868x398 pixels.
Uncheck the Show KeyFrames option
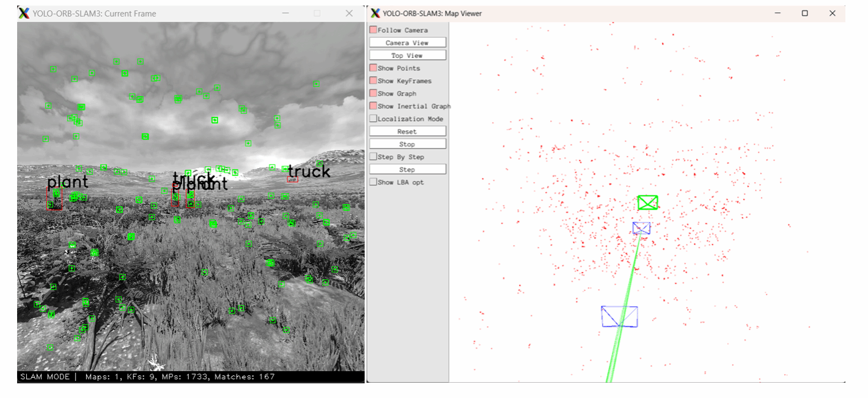click(373, 81)
